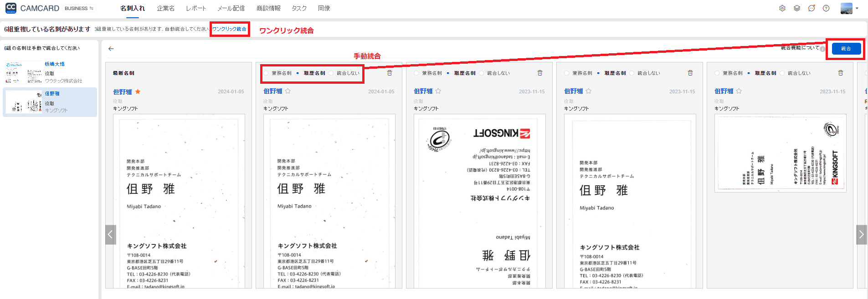Select 統合しない on the speckled card dated 2024-01-05
Viewport: 868px width, 299px height.
[331, 73]
